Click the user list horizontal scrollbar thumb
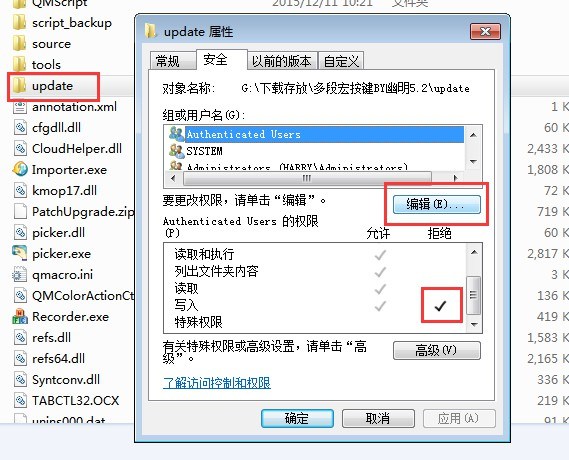Viewport: 569px width, 460px height. pos(307,178)
